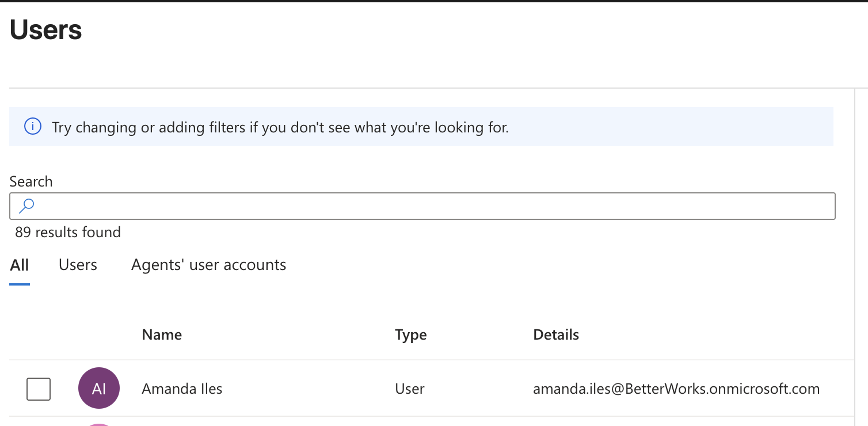Click the amanda.iles@BetterWorks.onmicrosoft.com email
The image size is (868, 426).
click(676, 389)
